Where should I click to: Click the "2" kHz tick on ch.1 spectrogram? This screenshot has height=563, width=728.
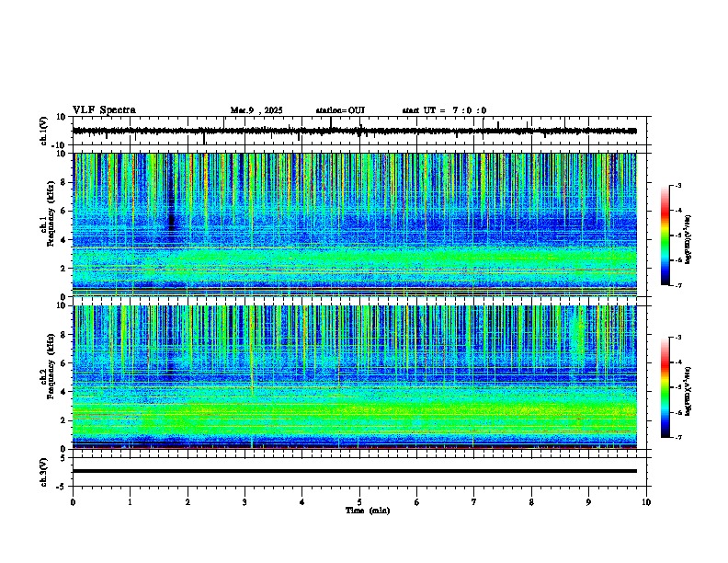(63, 269)
